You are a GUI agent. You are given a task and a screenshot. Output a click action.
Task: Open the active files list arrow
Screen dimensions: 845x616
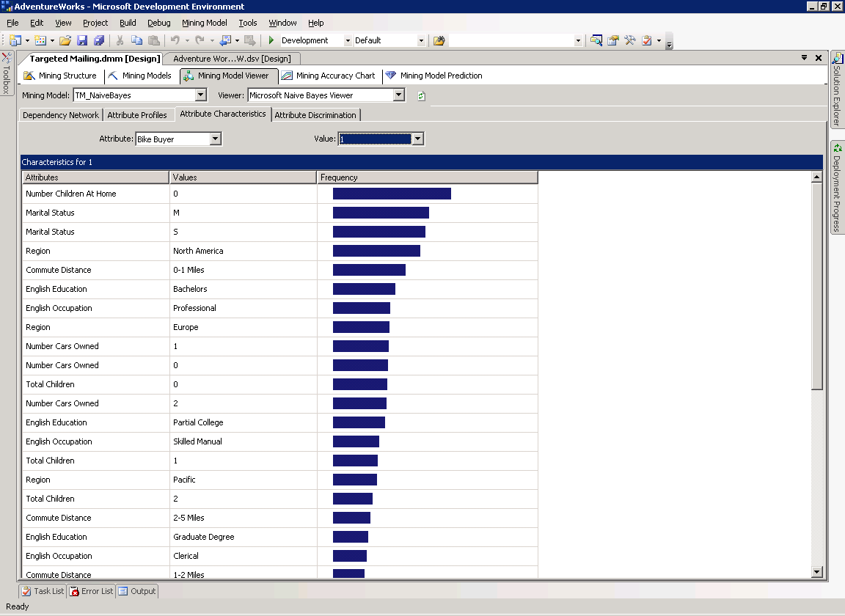(x=804, y=57)
